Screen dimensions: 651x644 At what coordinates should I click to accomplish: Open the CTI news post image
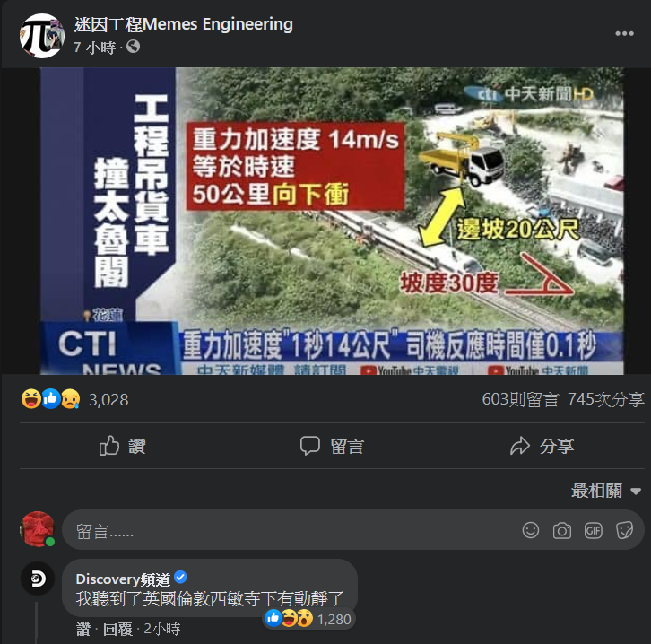[x=332, y=221]
